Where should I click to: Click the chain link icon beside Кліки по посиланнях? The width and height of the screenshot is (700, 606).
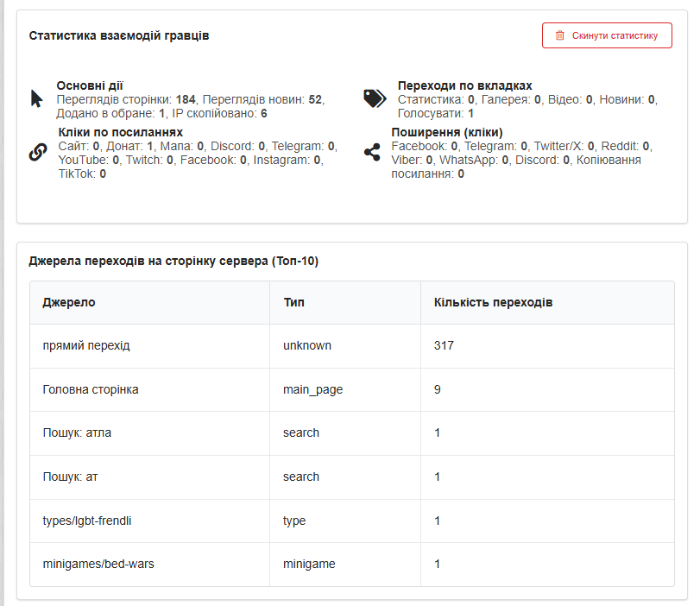38,153
